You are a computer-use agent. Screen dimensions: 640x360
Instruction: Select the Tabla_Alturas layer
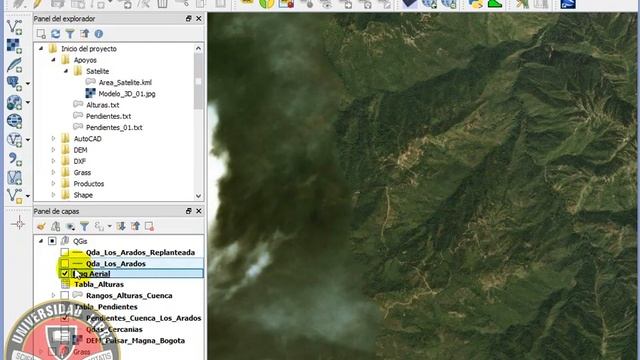[x=99, y=284]
